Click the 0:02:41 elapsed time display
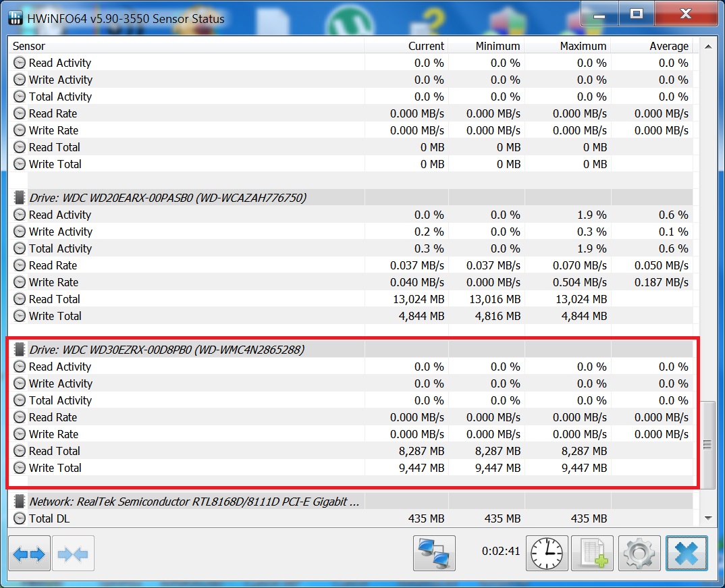This screenshot has height=588, width=725. pyautogui.click(x=501, y=551)
